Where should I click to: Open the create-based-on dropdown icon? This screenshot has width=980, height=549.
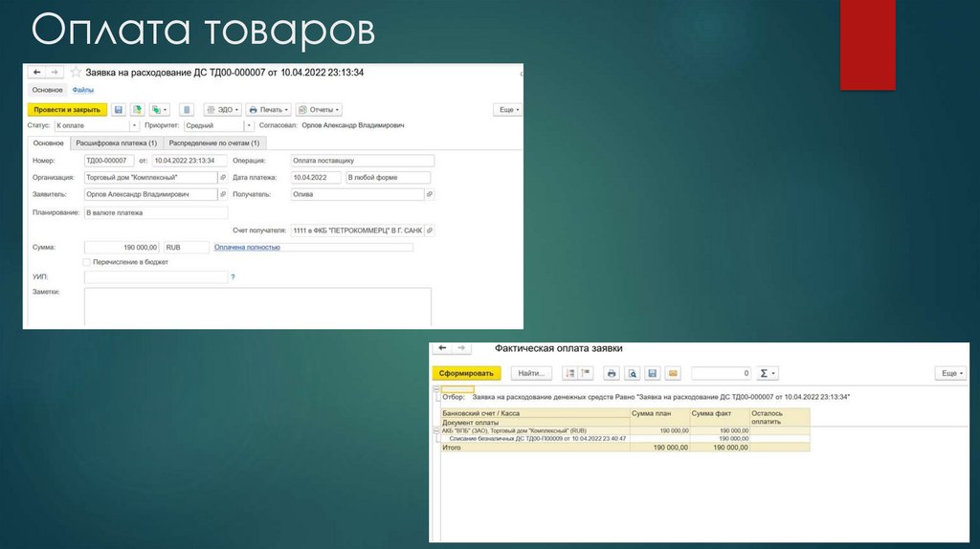160,110
